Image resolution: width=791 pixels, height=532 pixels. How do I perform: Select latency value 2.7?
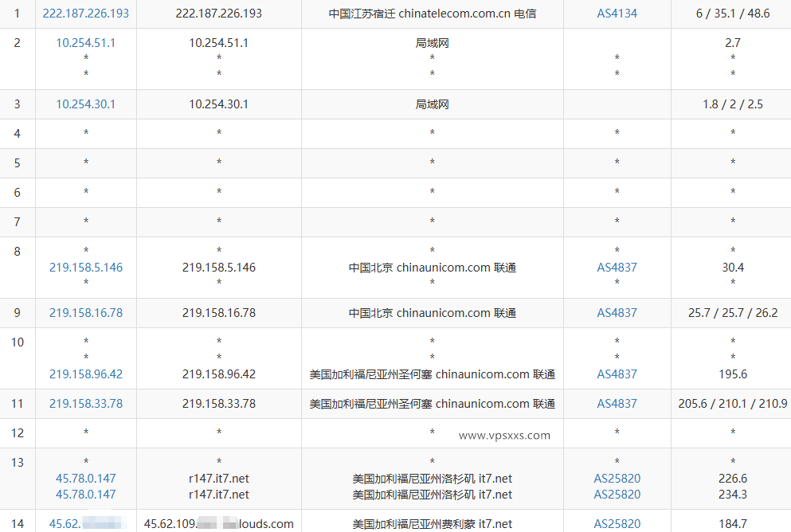tap(733, 43)
